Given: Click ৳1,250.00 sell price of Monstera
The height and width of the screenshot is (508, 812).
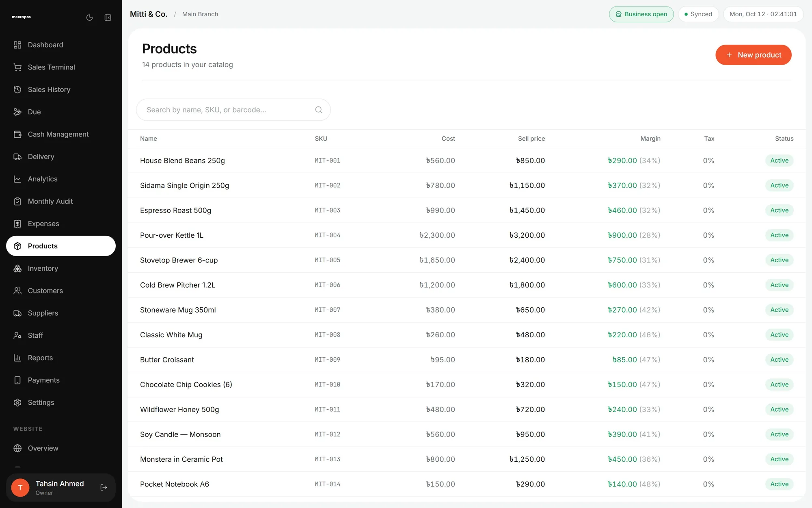Looking at the screenshot, I should tap(527, 459).
